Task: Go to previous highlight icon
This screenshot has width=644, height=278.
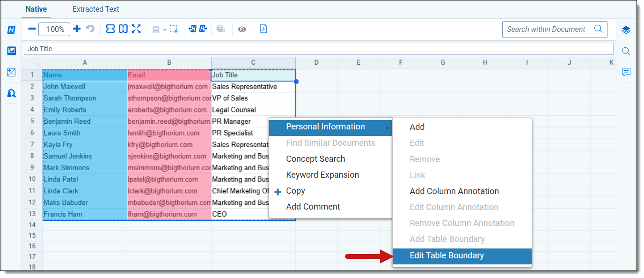Action: click(192, 29)
